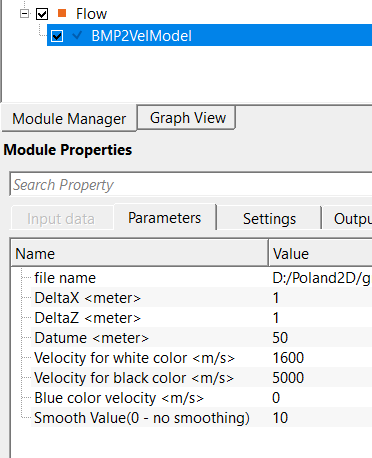Switch to the Settings tab
The image size is (372, 458).
(x=269, y=219)
